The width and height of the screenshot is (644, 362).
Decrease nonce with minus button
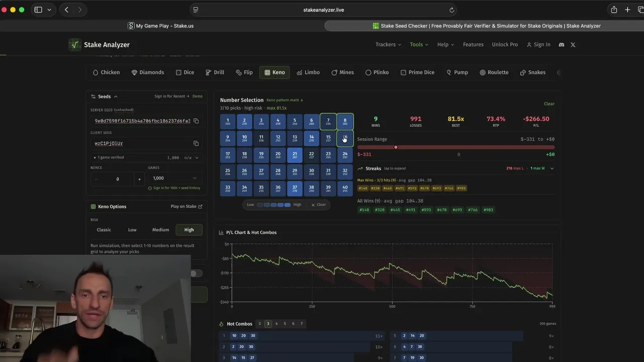click(96, 179)
